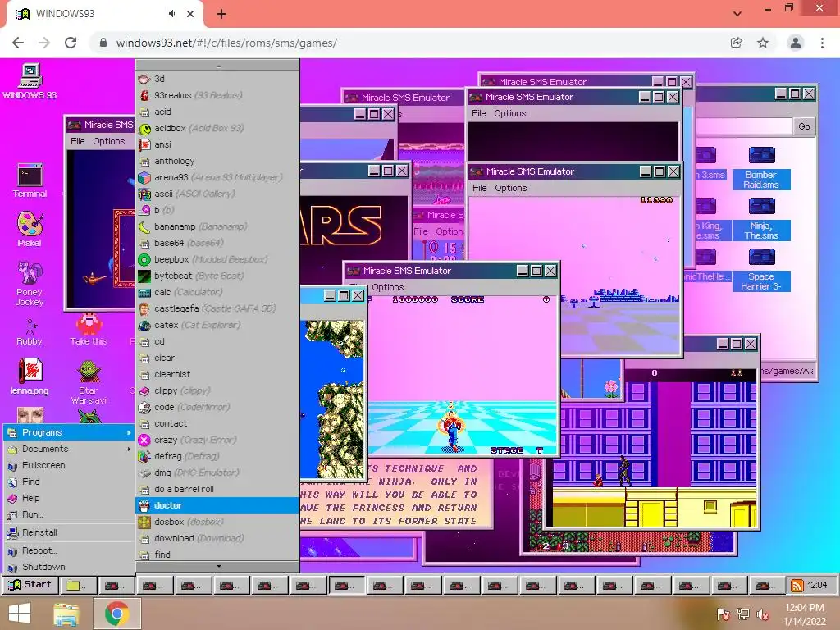Open the Star Wars.avi Yoda icon
Viewport: 840px width, 630px height.
point(89,381)
